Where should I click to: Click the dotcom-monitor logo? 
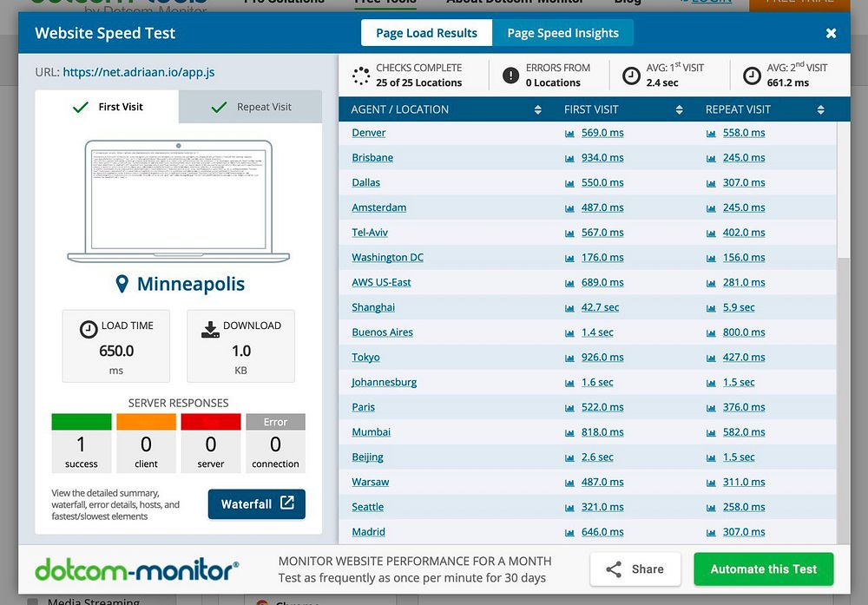(x=137, y=569)
